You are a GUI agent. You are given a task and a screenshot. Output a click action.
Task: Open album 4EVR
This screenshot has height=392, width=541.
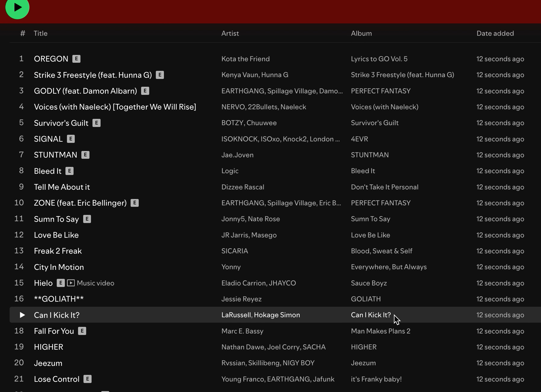[359, 139]
